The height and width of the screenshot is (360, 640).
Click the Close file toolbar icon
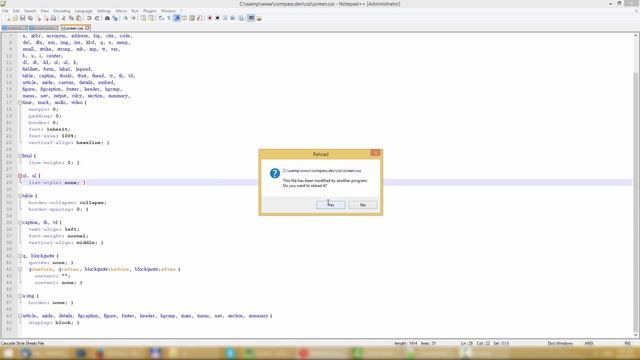[39, 18]
